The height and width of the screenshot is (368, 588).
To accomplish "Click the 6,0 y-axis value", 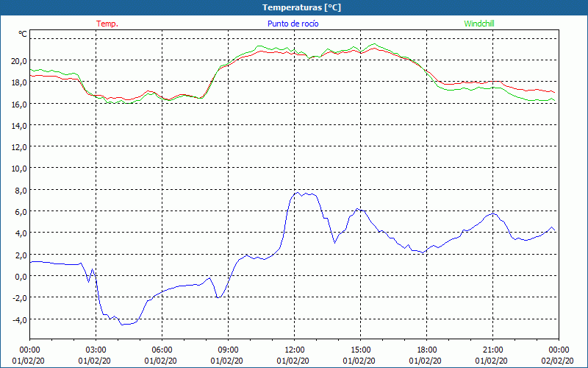I will pyautogui.click(x=21, y=211).
